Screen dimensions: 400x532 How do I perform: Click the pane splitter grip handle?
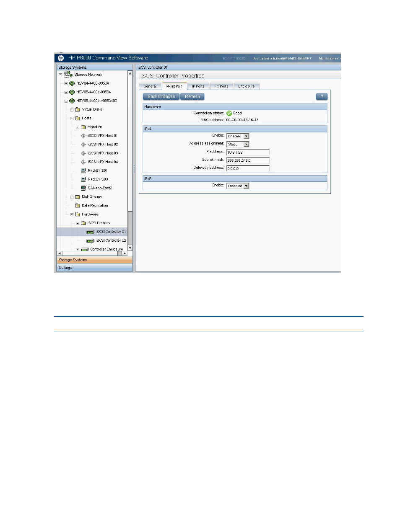(135, 169)
